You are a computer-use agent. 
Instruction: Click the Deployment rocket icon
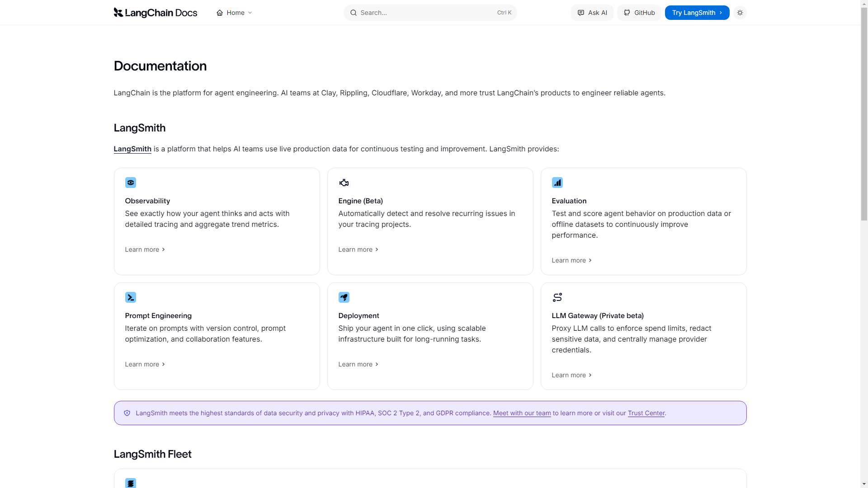344,297
